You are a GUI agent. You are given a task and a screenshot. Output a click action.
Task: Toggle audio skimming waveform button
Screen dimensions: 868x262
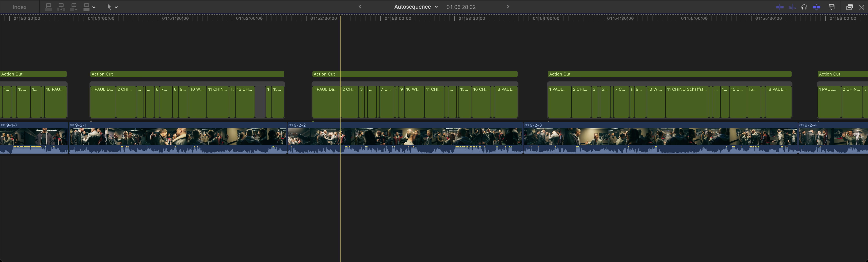[792, 7]
